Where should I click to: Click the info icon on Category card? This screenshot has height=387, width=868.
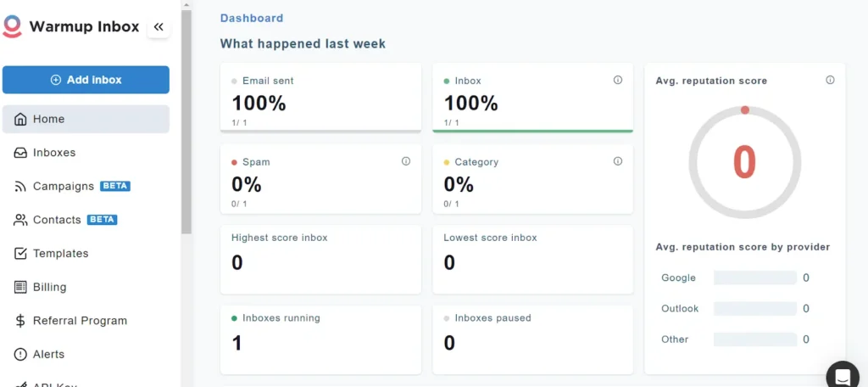[618, 161]
